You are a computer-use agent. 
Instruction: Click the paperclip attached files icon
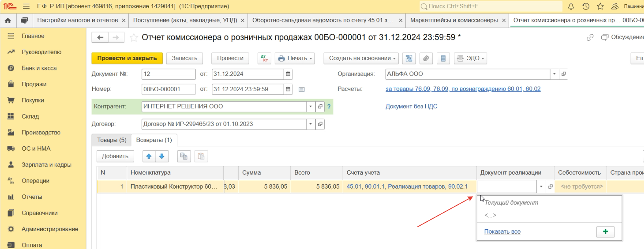[x=426, y=58]
